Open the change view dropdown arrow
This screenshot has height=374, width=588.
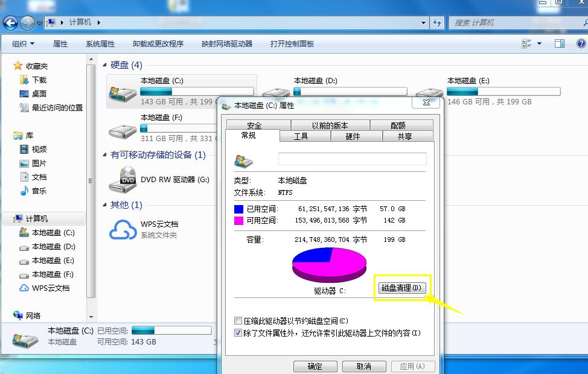(538, 43)
